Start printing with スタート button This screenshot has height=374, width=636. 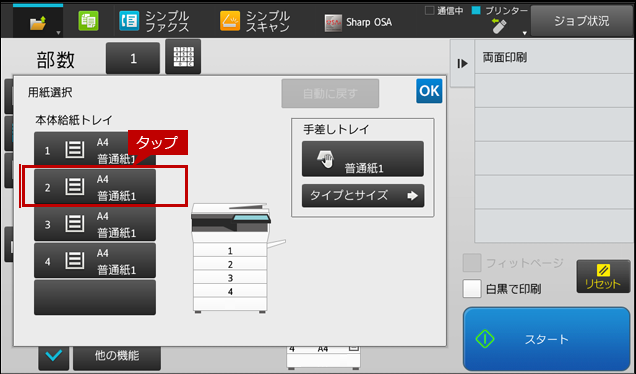[546, 339]
